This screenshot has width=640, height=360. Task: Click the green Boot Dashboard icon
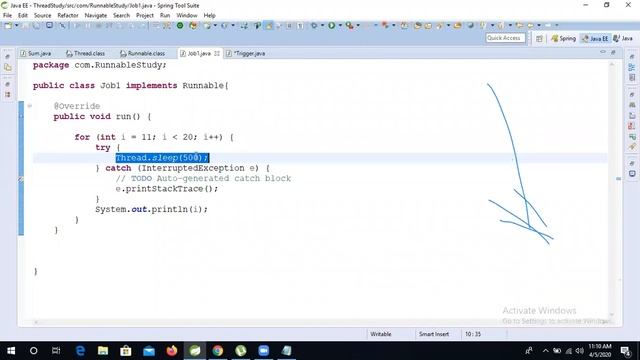pos(180,26)
